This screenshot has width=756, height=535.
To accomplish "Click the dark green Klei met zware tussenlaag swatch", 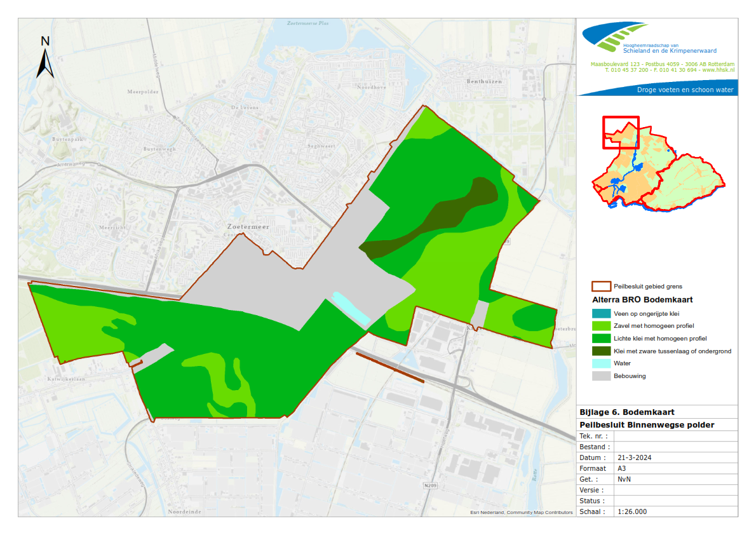I will click(x=600, y=351).
